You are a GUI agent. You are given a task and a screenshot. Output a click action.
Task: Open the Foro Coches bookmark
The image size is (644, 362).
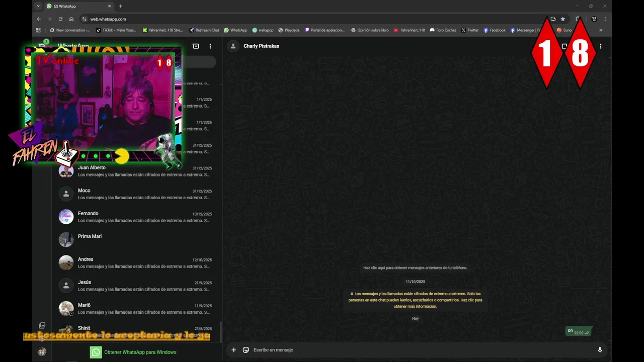point(443,30)
